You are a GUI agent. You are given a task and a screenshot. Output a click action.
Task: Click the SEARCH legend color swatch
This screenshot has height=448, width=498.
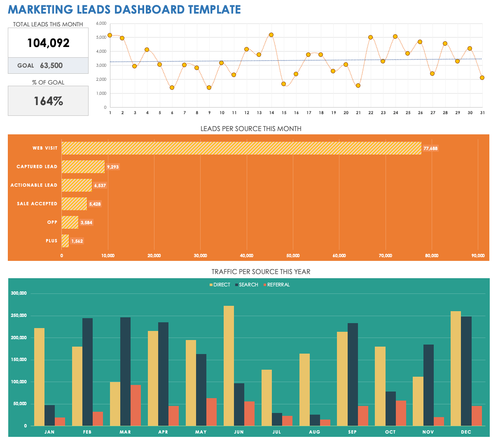(x=237, y=285)
